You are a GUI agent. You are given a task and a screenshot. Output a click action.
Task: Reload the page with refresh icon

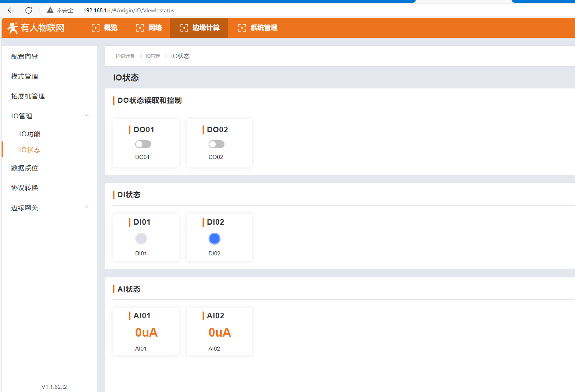pyautogui.click(x=29, y=10)
